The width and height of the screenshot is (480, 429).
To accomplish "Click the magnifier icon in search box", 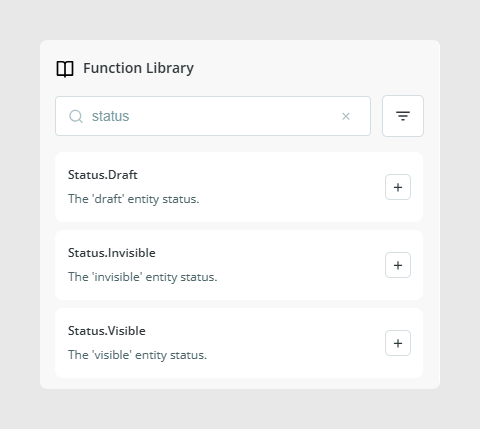I will pos(76,116).
